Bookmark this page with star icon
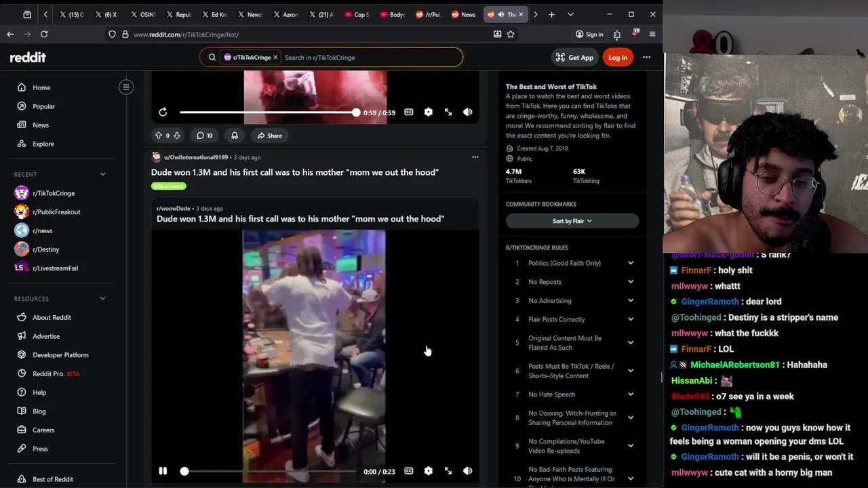The height and width of the screenshot is (488, 868). pos(511,34)
